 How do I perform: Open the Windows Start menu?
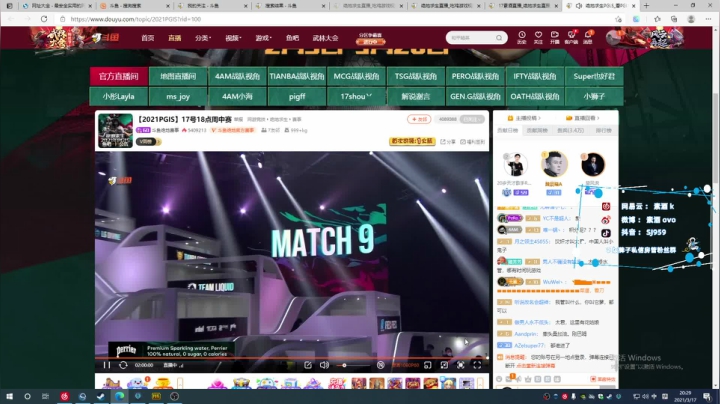click(x=9, y=396)
